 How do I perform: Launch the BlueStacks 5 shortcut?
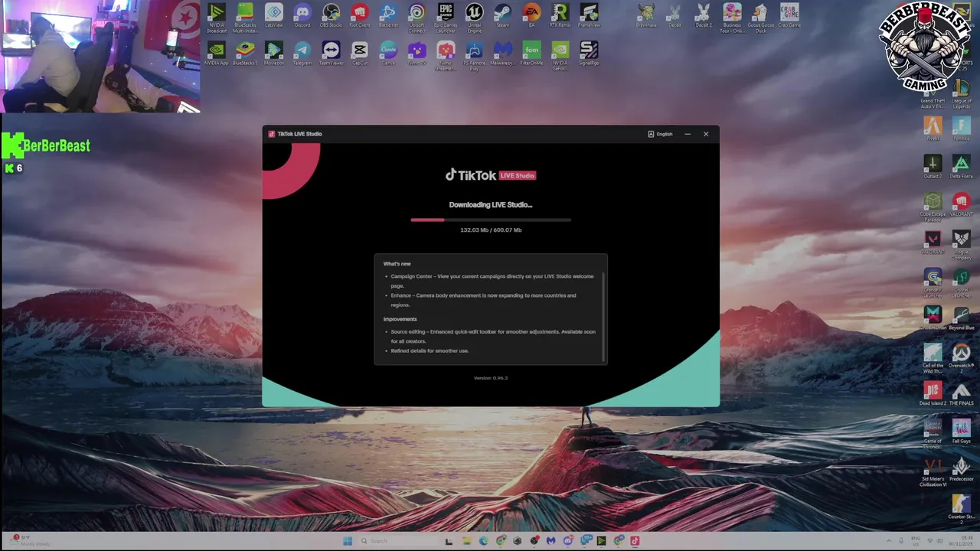(245, 54)
